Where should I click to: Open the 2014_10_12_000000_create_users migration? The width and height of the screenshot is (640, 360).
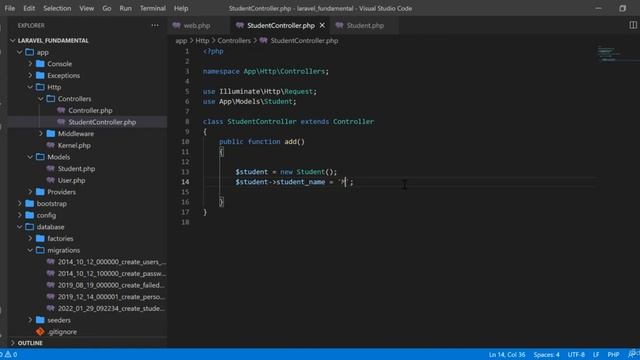coord(112,262)
